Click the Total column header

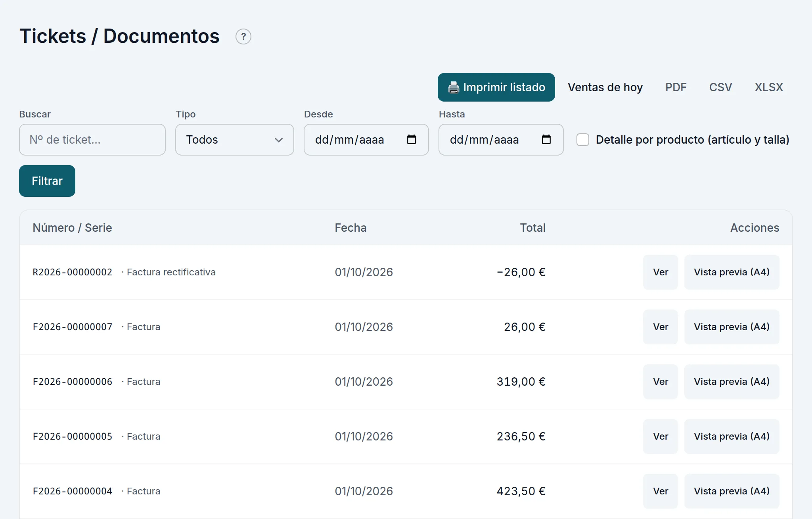(533, 228)
